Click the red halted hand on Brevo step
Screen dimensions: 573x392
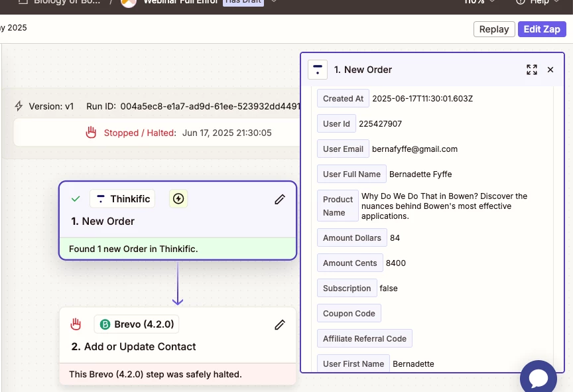[76, 324]
